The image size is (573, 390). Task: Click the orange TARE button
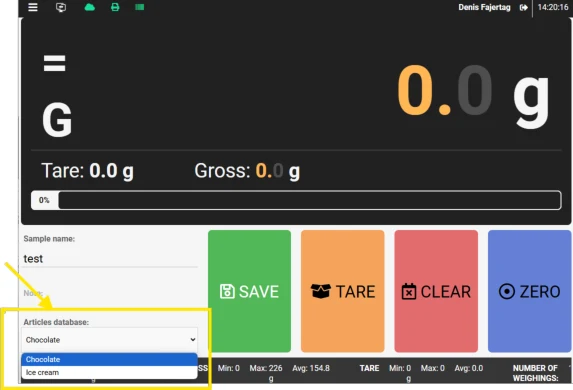tap(343, 291)
